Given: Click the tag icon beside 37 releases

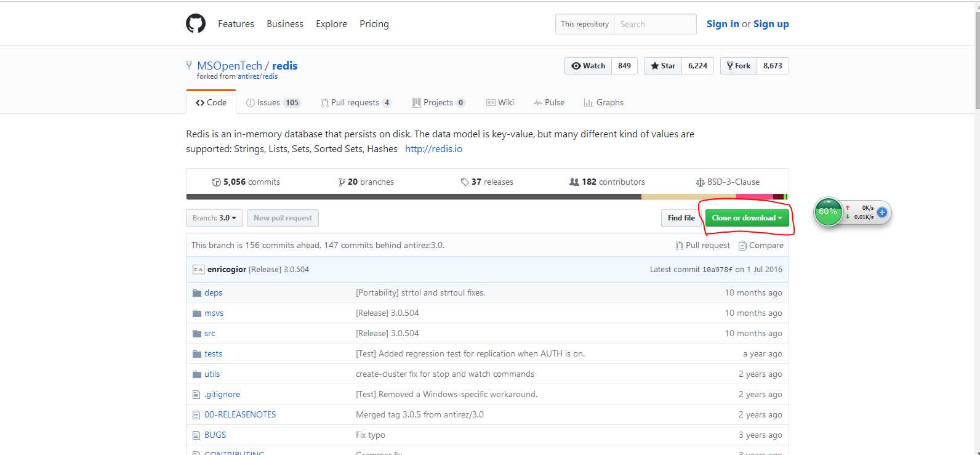Looking at the screenshot, I should pyautogui.click(x=465, y=182).
